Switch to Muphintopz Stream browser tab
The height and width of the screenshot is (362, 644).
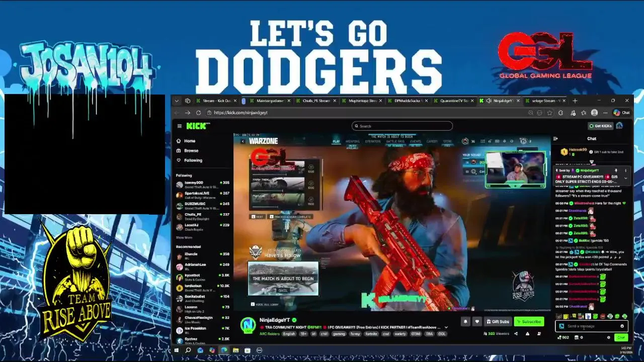point(362,101)
